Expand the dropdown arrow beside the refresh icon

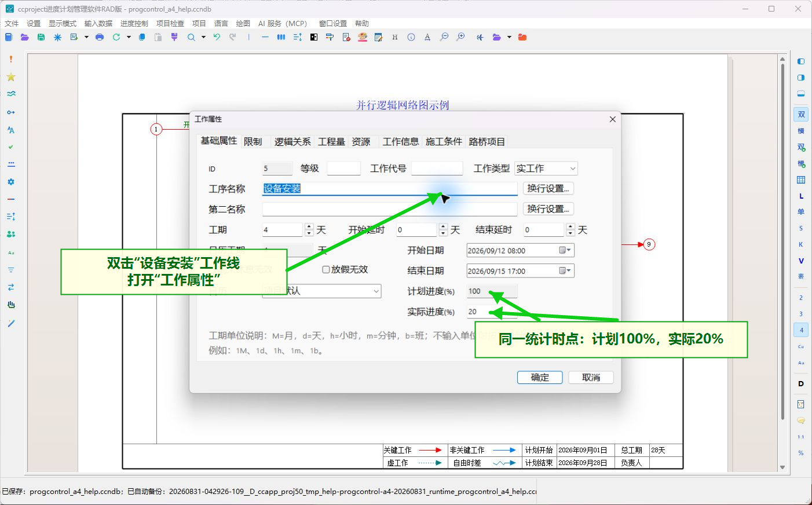click(x=129, y=37)
